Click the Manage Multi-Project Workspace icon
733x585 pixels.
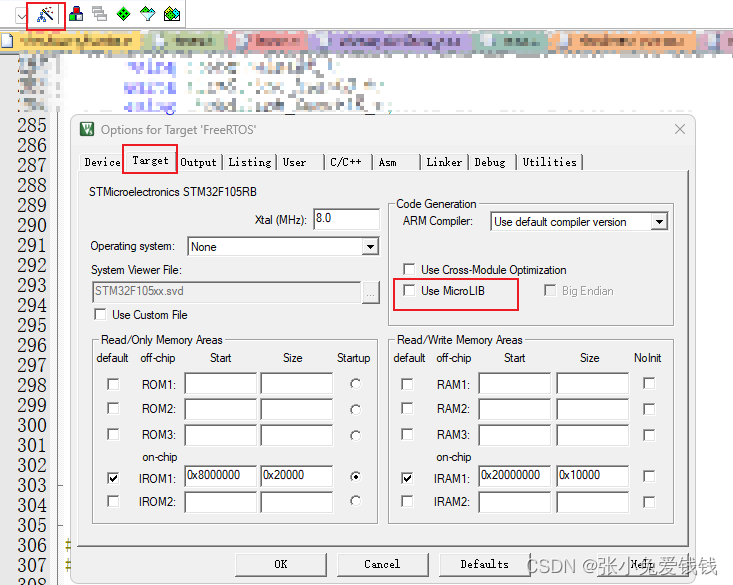[99, 14]
